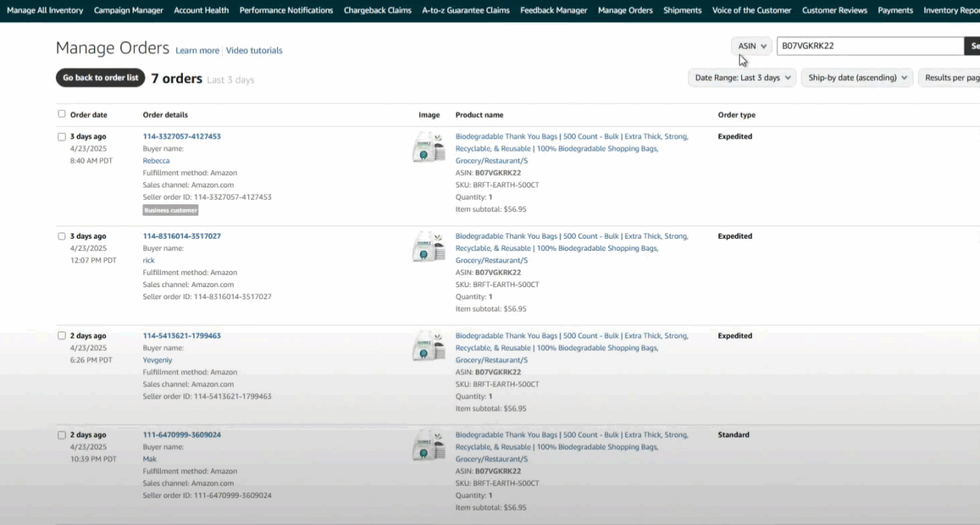Click the Business customer badge
Image resolution: width=980 pixels, height=525 pixels.
coord(171,210)
